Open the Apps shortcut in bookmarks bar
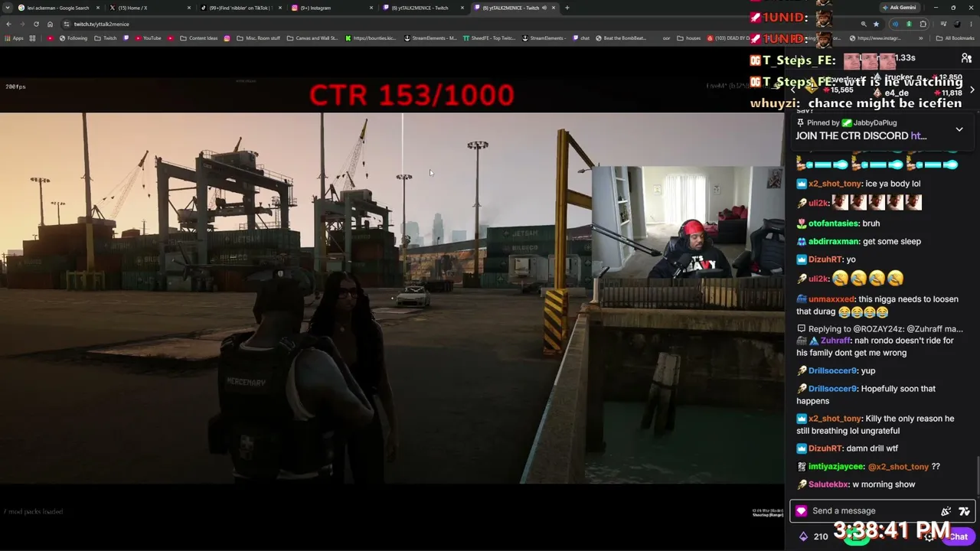This screenshot has width=980, height=551. coord(14,38)
